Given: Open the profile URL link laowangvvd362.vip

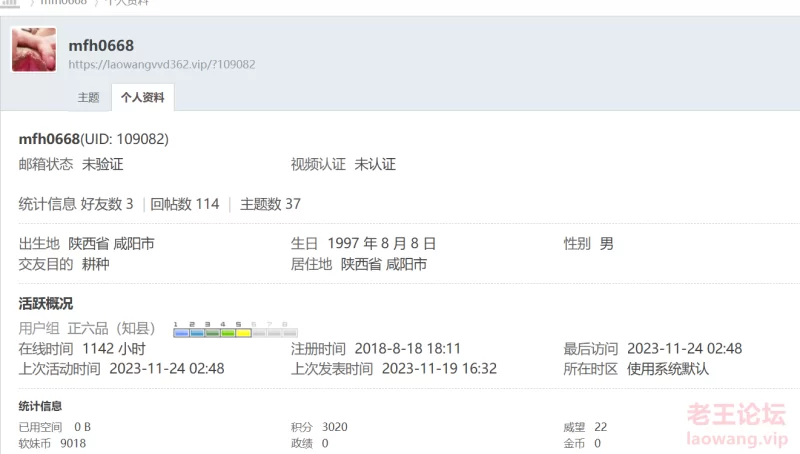Looking at the screenshot, I should coord(162,64).
